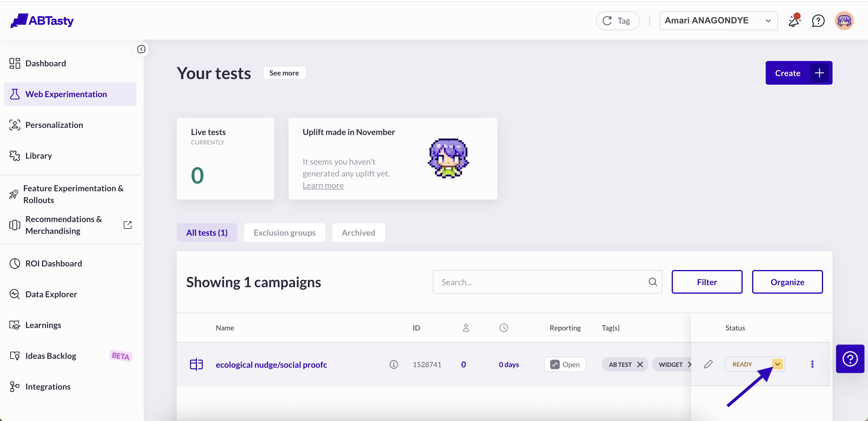
Task: Follow the Learn more link
Action: tap(323, 186)
